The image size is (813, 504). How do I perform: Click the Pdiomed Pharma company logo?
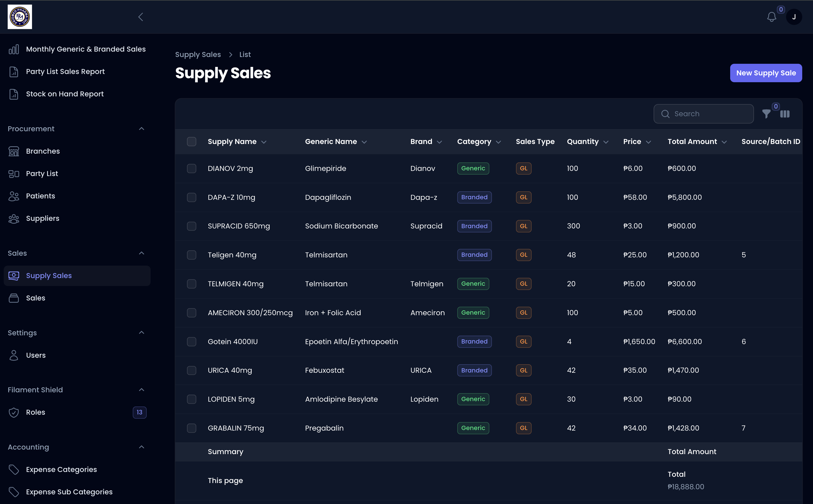[19, 17]
